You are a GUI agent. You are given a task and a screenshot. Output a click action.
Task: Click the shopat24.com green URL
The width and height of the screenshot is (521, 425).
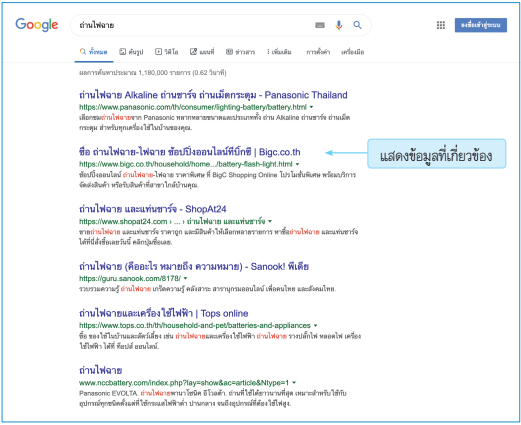(x=172, y=221)
